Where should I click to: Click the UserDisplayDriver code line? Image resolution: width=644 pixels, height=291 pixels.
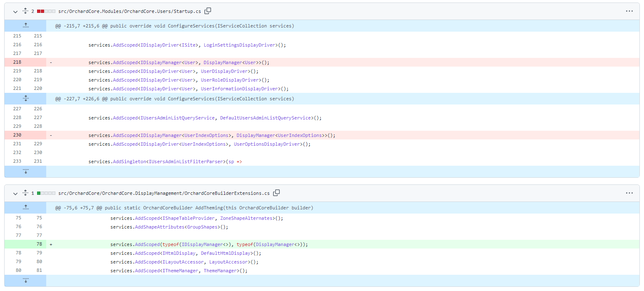point(173,71)
